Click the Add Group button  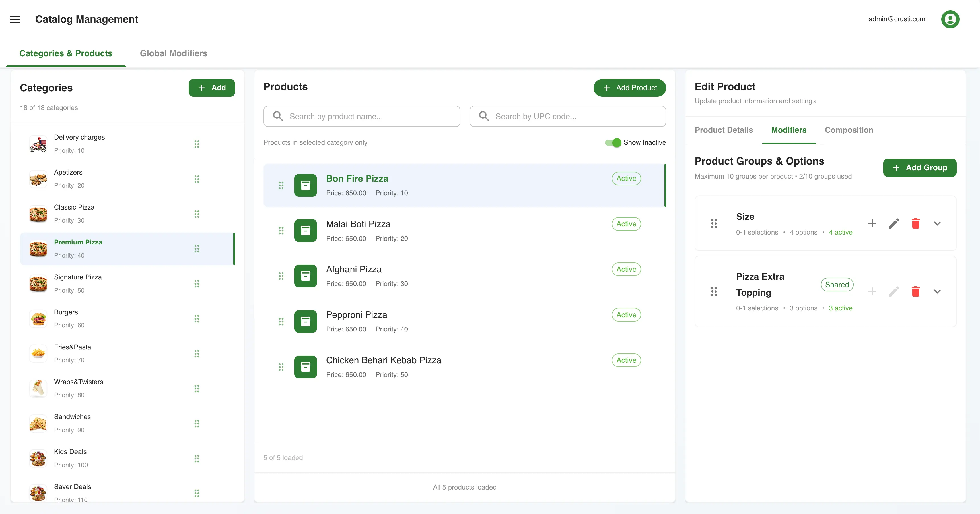[919, 167]
